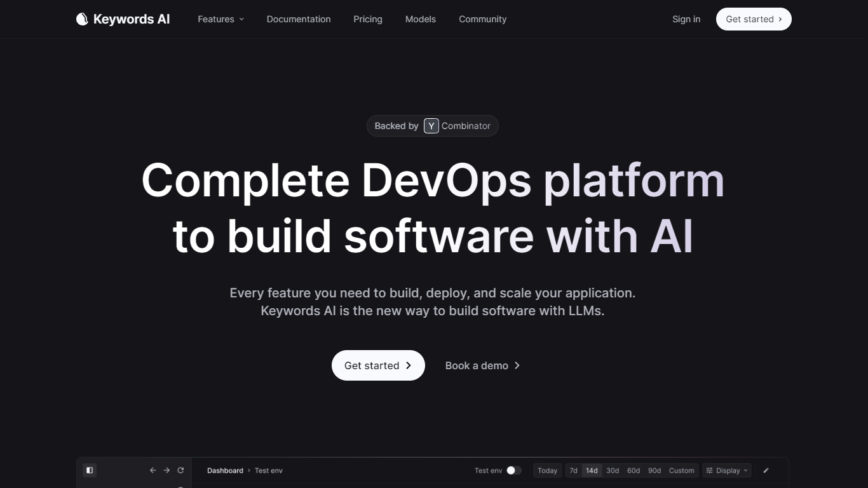Click Get started in the top navigation

[x=754, y=19]
